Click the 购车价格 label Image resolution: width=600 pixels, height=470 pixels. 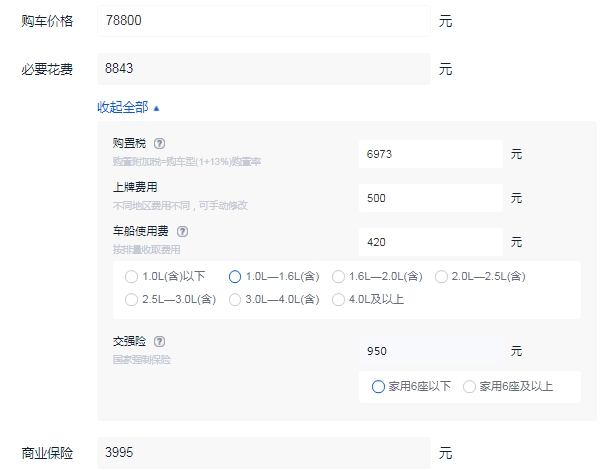[x=47, y=21]
